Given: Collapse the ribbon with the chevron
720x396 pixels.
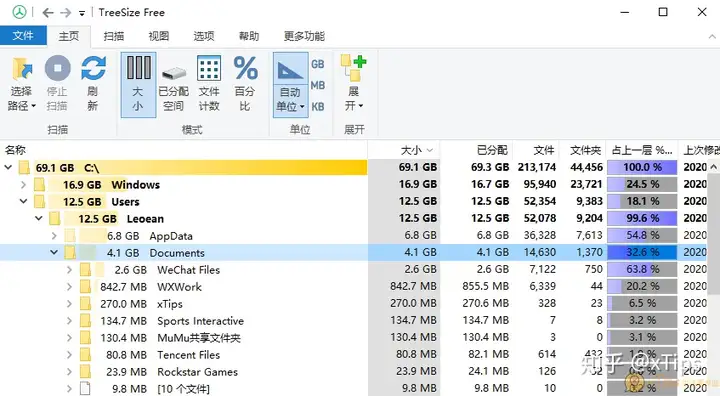Looking at the screenshot, I should coord(712,36).
